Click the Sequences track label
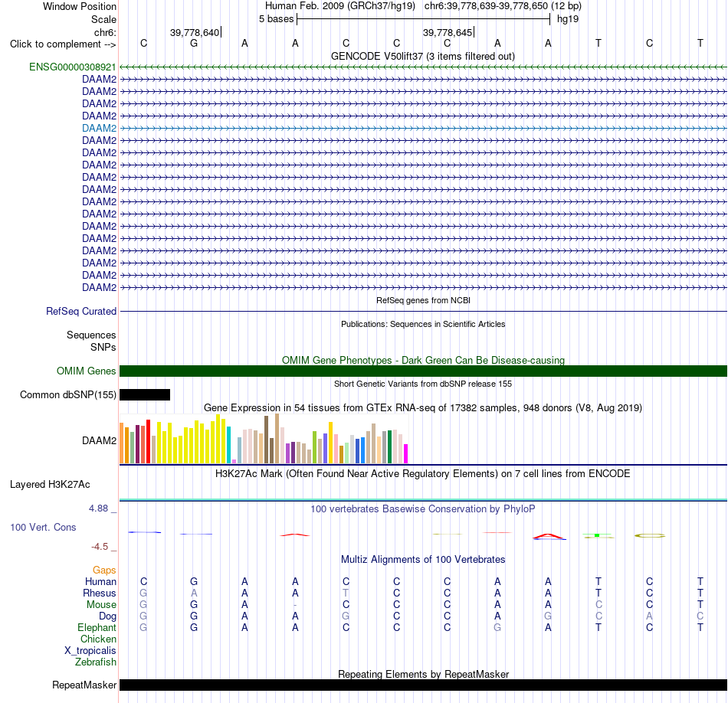Image resolution: width=728 pixels, height=703 pixels. pos(91,335)
